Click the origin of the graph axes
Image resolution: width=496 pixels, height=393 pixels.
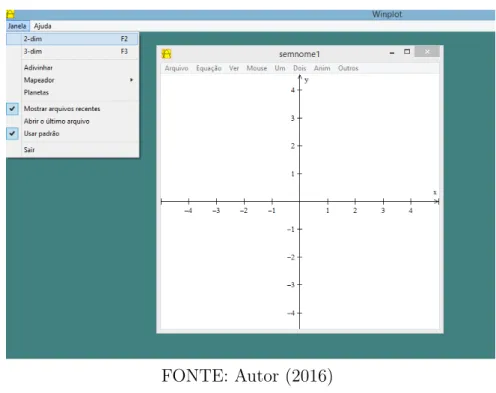[299, 201]
